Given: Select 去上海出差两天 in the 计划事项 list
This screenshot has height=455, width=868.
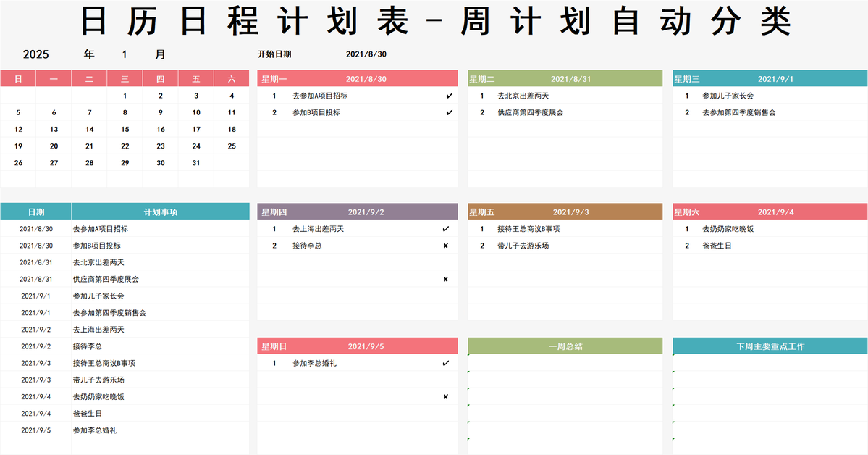Looking at the screenshot, I should pos(98,330).
